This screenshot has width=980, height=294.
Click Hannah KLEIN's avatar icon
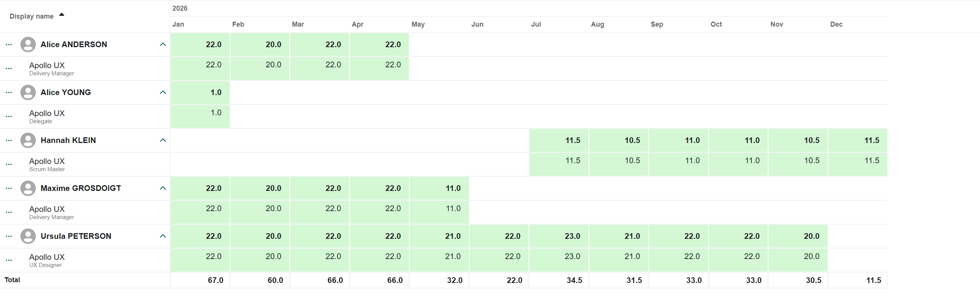28,140
